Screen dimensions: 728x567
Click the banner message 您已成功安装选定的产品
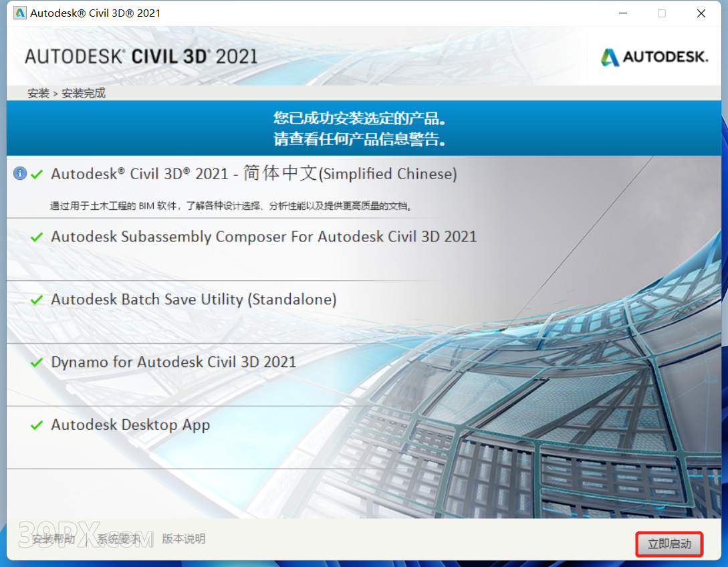360,118
